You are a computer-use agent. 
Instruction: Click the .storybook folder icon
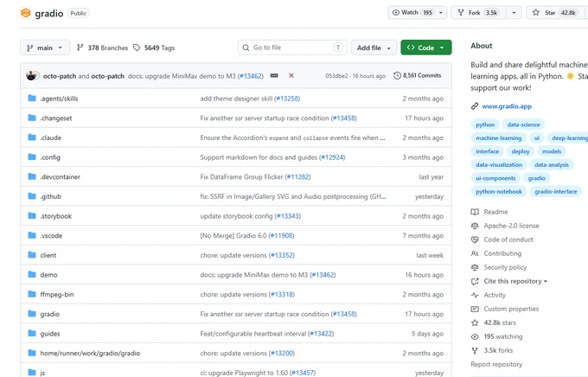point(32,215)
